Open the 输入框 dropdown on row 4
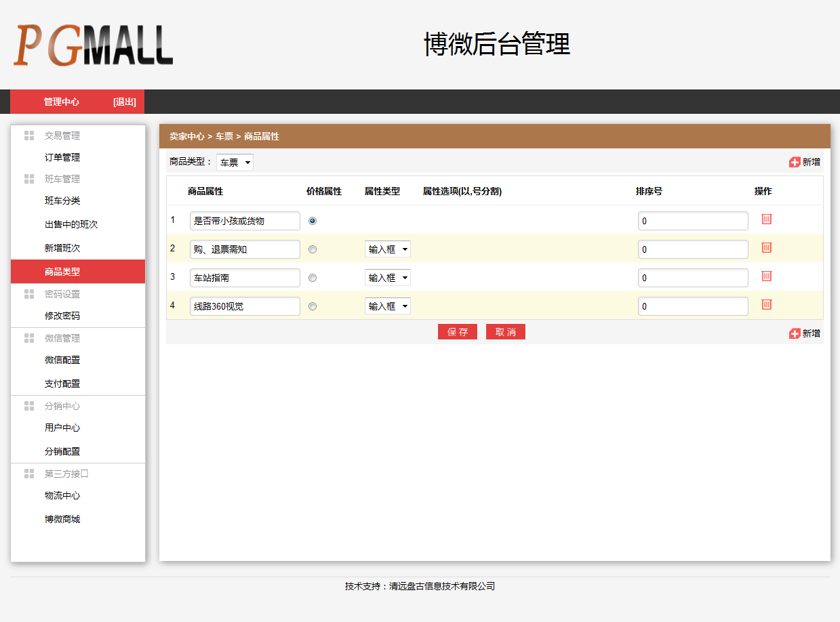This screenshot has width=840, height=622. pos(387,306)
